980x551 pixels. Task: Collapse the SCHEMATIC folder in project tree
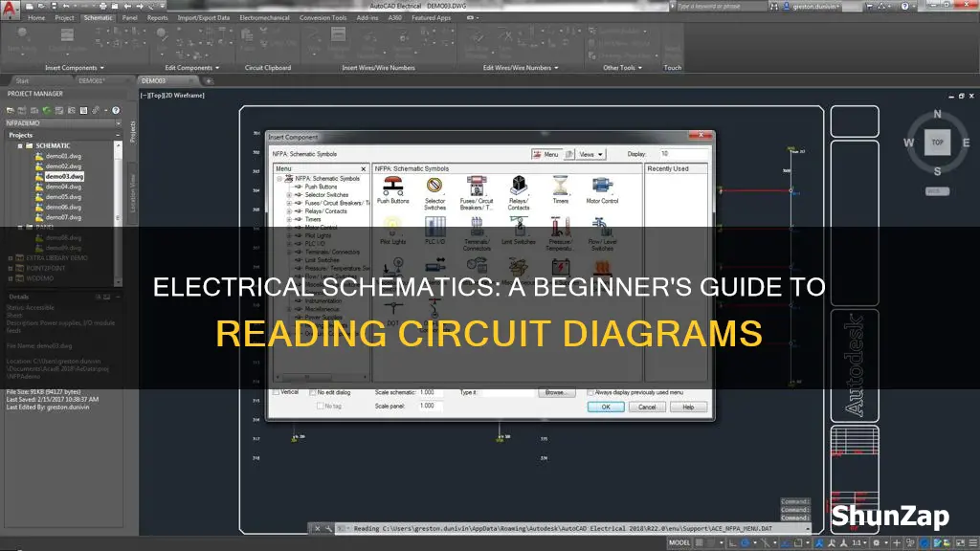coord(20,145)
